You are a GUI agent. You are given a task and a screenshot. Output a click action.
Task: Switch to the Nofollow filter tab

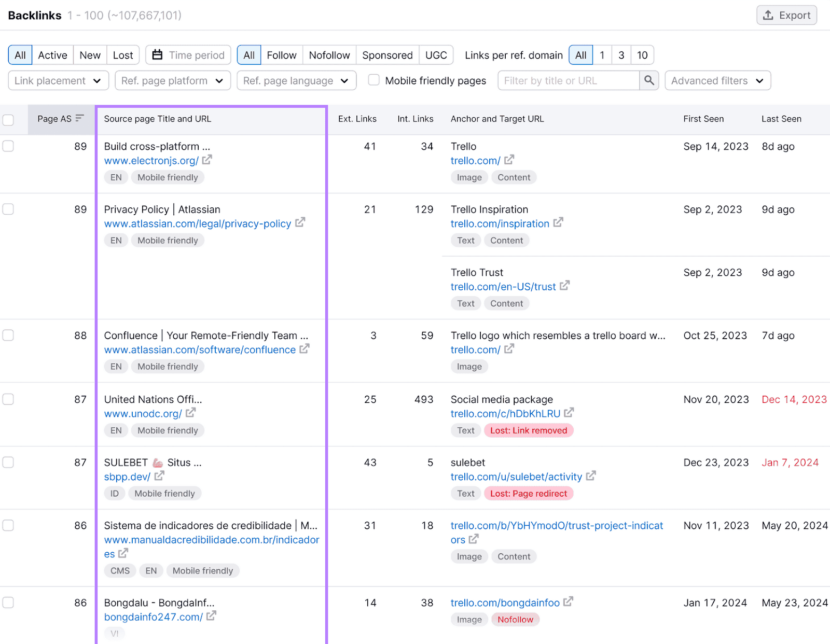click(329, 55)
